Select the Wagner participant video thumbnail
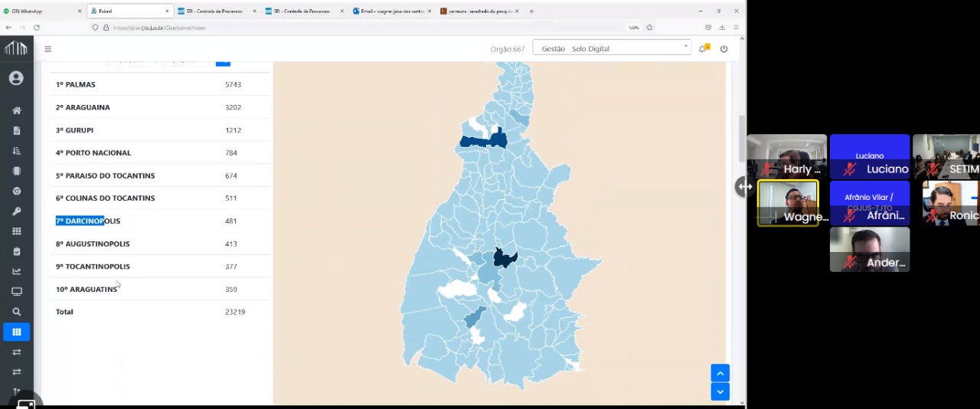Screen dimensions: 980x409 [x=788, y=203]
